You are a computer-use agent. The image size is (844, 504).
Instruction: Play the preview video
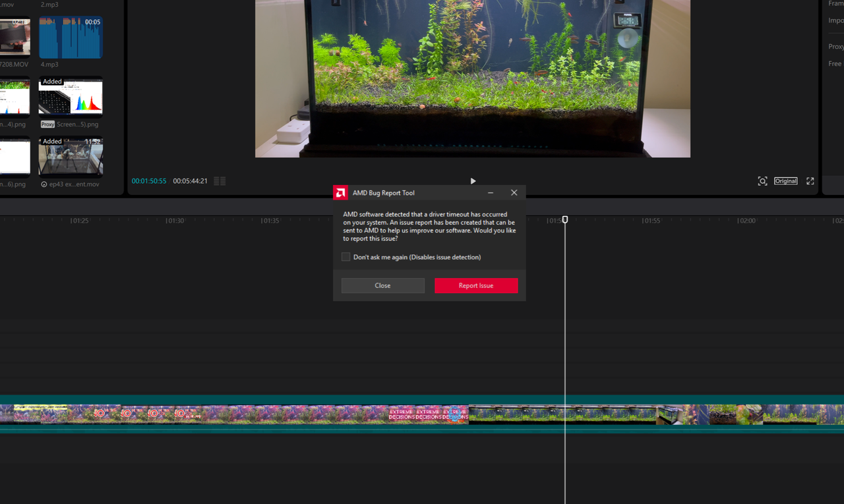click(x=473, y=181)
